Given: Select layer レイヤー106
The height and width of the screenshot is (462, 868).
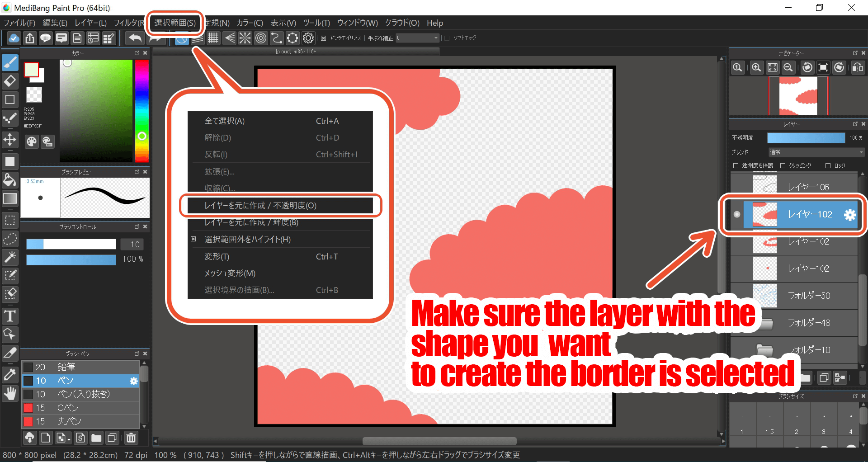Looking at the screenshot, I should [x=794, y=187].
